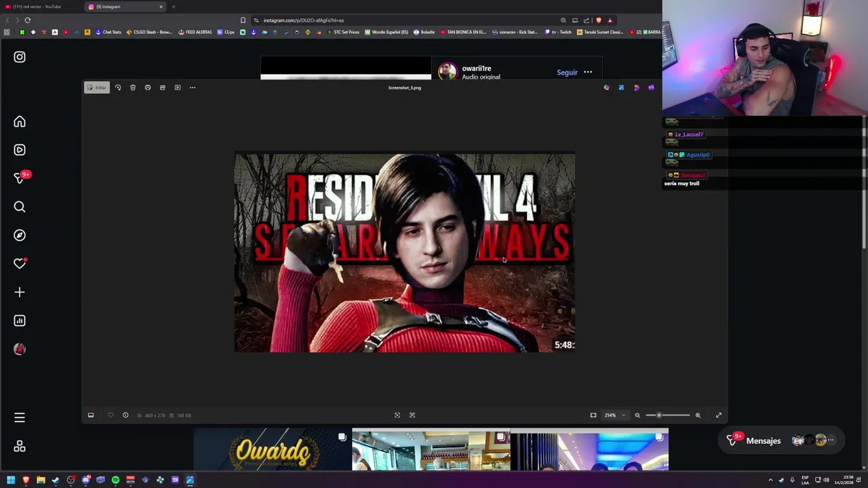This screenshot has height=488, width=868.
Task: Zoom in with the plus magnifier
Action: click(x=698, y=415)
